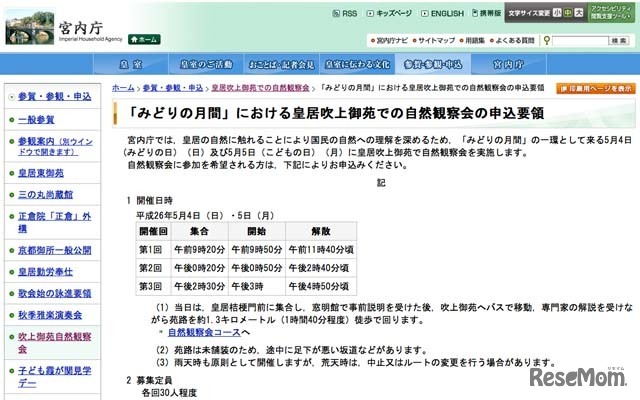Open sidebar link 正倉院「正倉」外構
The height and width of the screenshot is (400, 640).
pyautogui.click(x=54, y=222)
